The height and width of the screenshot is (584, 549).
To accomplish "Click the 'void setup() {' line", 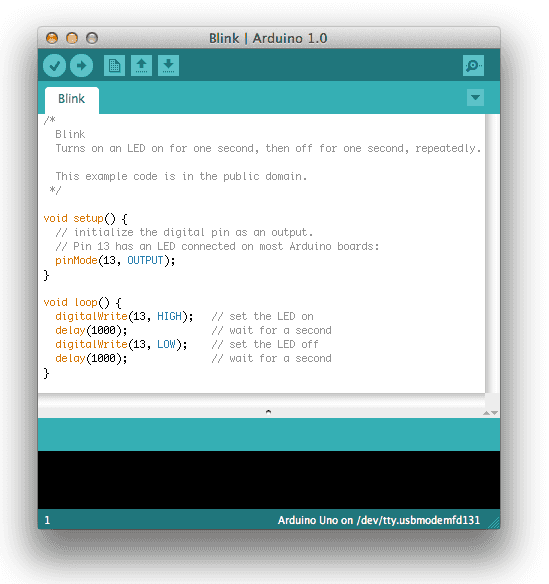I will pyautogui.click(x=86, y=219).
